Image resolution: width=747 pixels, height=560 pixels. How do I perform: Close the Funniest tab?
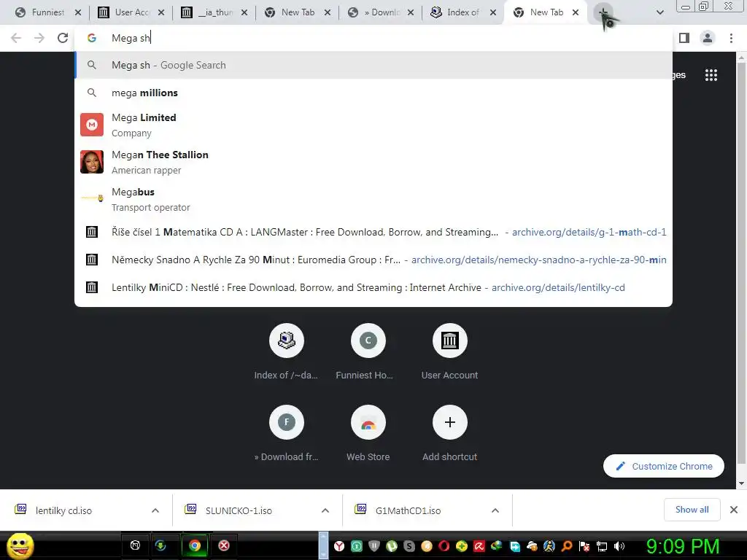[x=78, y=12]
